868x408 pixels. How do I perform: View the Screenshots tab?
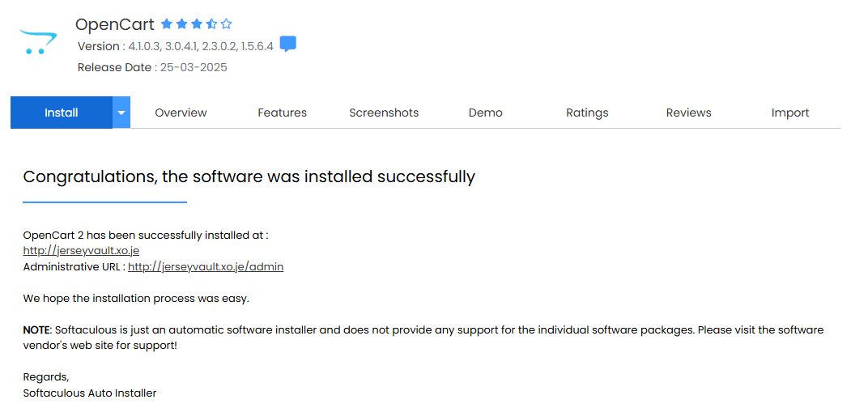click(384, 113)
